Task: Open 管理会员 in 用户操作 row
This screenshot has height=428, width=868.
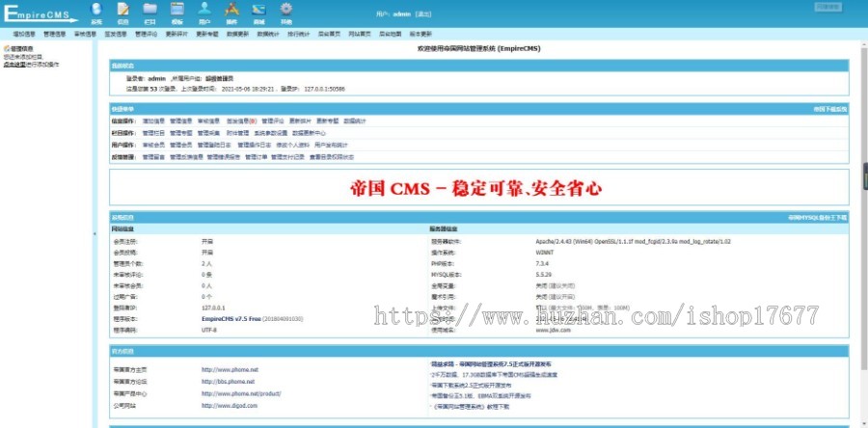Action: (x=181, y=145)
